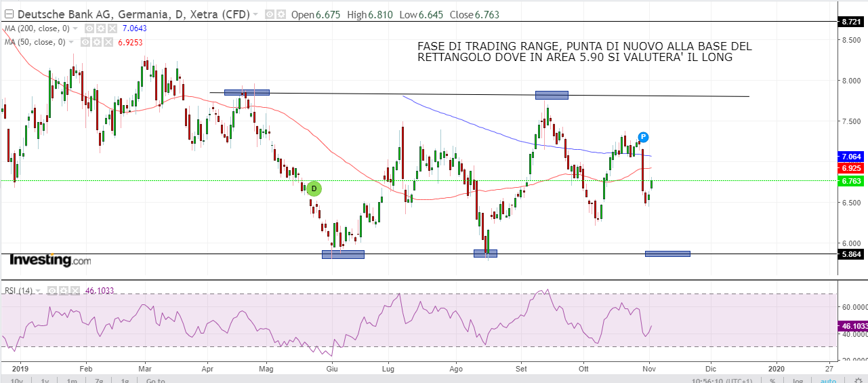868x383 pixels.
Task: Click the 6.000 price axis tick
Action: click(852, 243)
